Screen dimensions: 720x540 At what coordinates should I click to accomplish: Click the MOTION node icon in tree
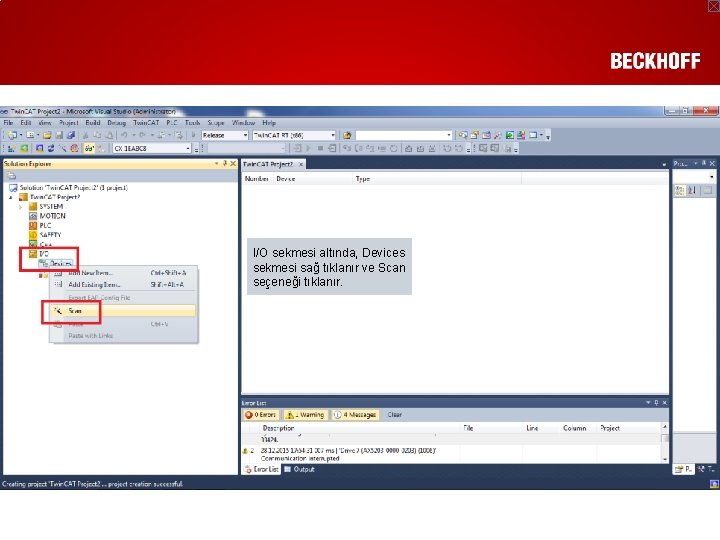tap(33, 216)
